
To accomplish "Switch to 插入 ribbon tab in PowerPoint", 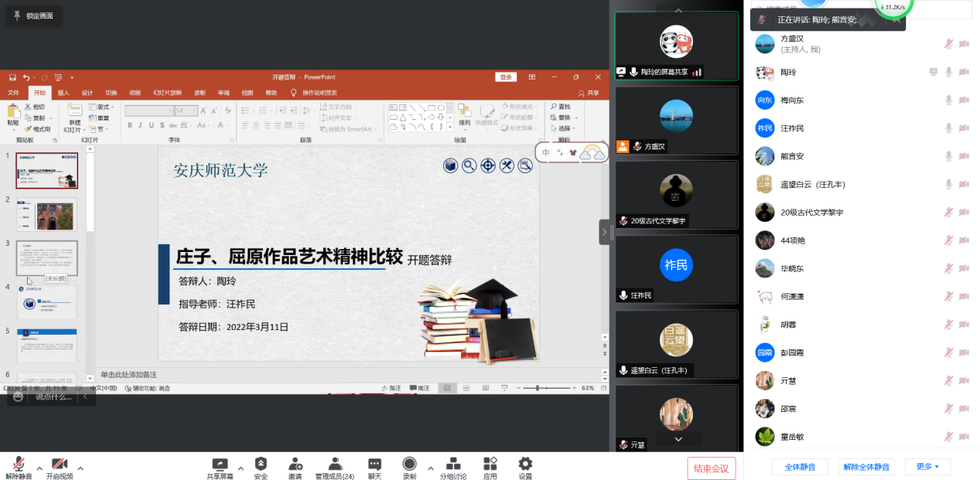I will pos(63,93).
